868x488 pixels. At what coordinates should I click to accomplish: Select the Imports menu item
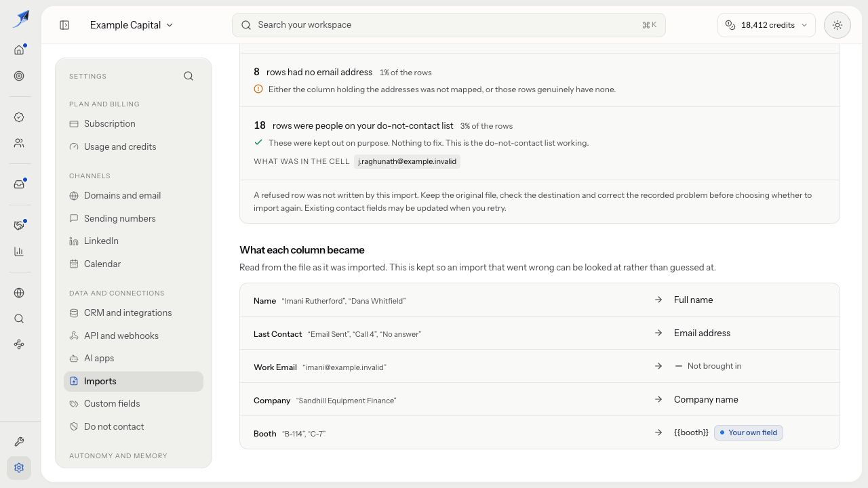click(x=134, y=381)
